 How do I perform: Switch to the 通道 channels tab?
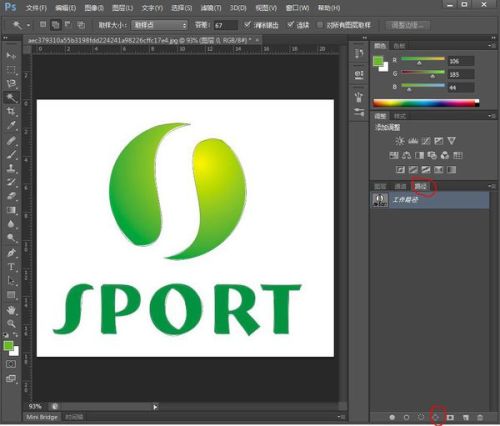(x=400, y=186)
